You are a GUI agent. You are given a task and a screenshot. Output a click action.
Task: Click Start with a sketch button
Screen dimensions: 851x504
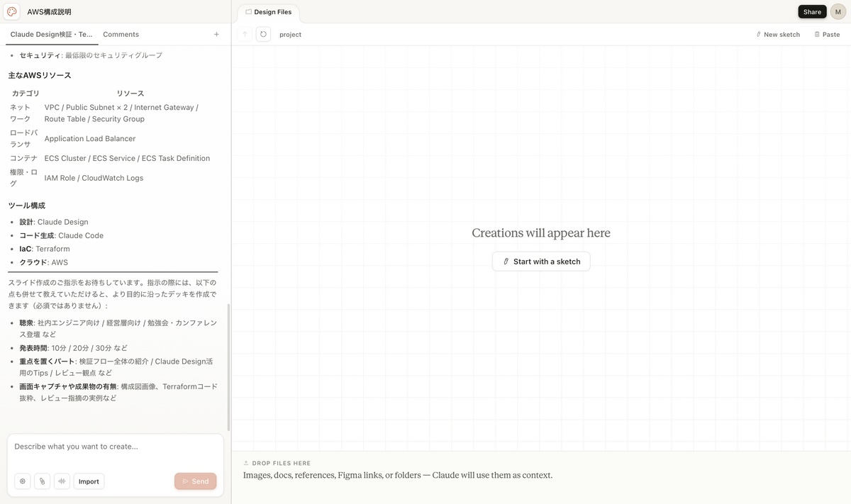[541, 262]
